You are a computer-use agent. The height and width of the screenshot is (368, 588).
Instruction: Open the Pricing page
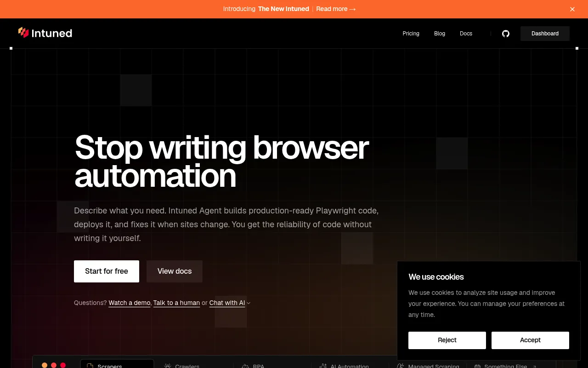[x=411, y=34]
